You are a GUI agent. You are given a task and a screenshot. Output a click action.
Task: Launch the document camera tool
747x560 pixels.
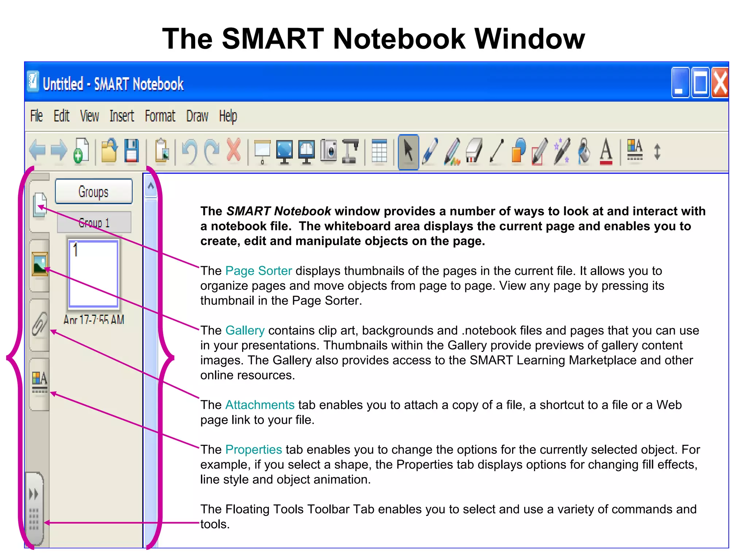coord(351,151)
